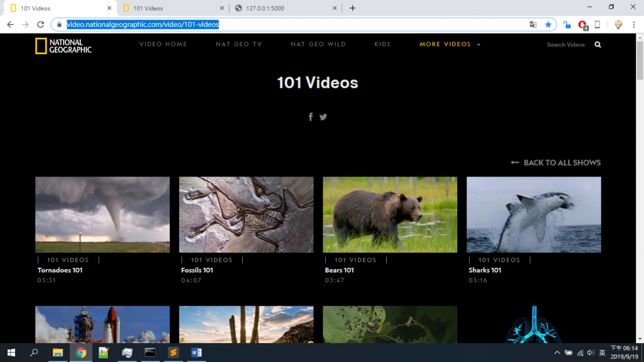Click the Google Translate icon in address bar

click(x=533, y=25)
